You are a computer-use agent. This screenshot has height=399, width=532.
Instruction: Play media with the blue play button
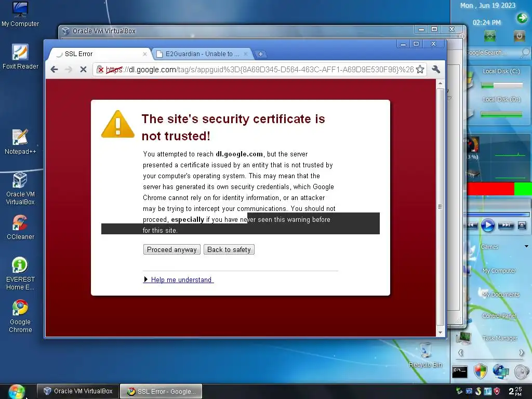point(487,225)
